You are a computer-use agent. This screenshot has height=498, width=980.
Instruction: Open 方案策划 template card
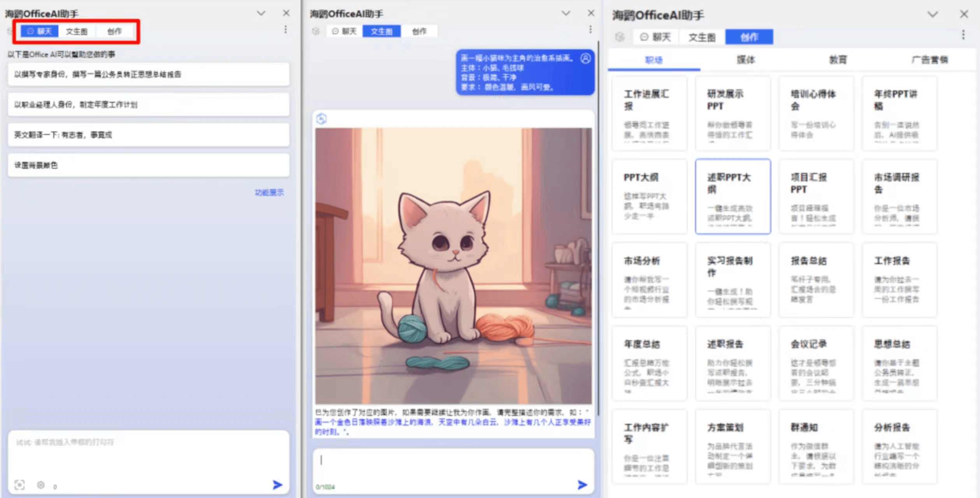(732, 447)
